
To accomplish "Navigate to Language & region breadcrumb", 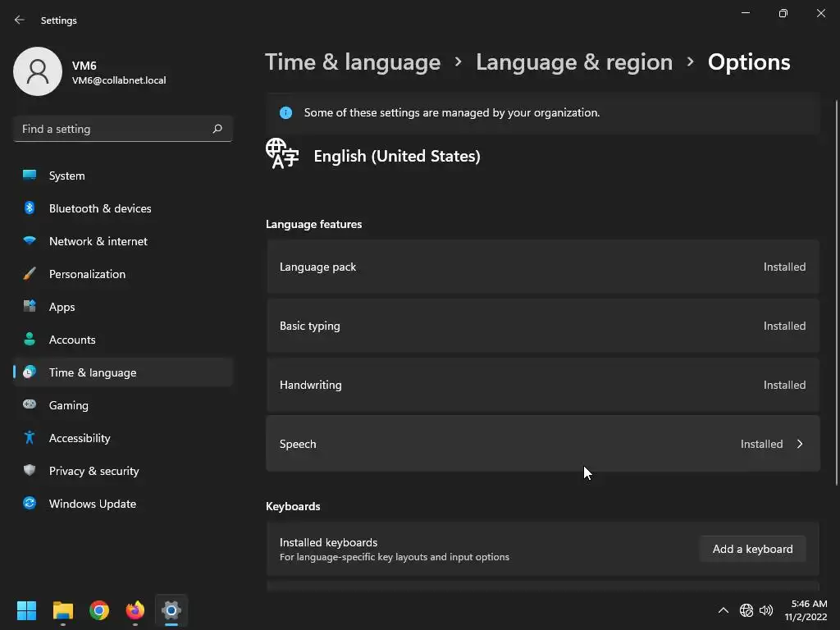I will (574, 62).
